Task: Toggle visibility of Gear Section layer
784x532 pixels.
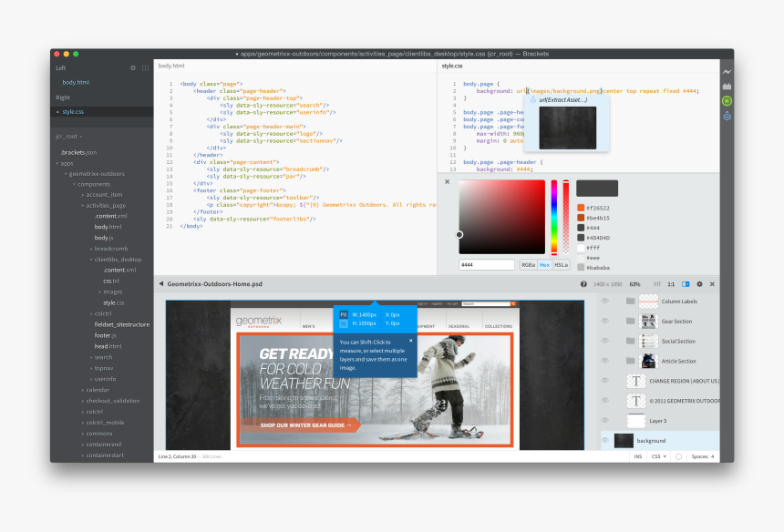Action: pos(605,322)
